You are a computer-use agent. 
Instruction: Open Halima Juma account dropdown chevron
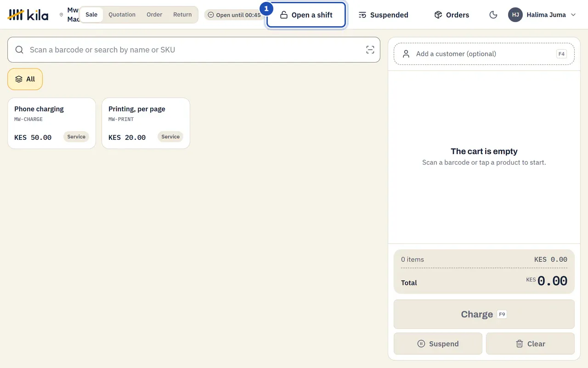click(573, 15)
